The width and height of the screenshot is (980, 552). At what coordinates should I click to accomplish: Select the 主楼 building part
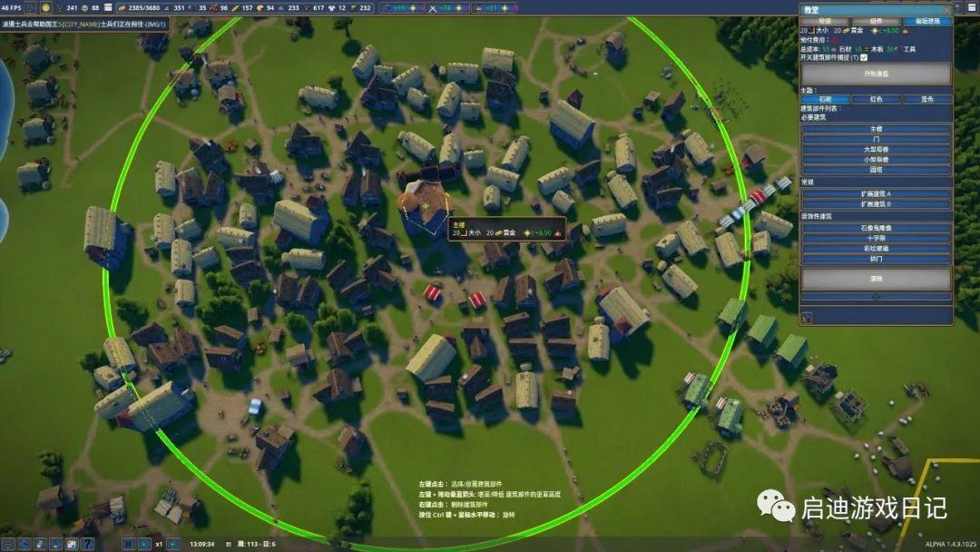click(x=877, y=129)
